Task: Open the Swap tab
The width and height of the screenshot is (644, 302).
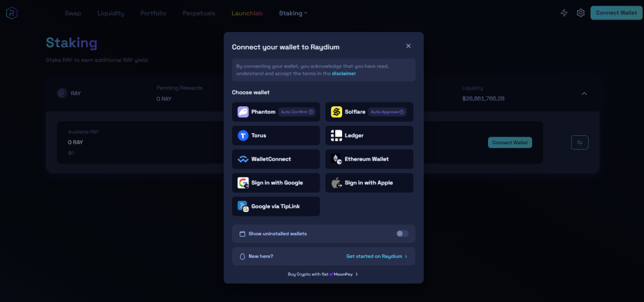Action: pos(73,13)
